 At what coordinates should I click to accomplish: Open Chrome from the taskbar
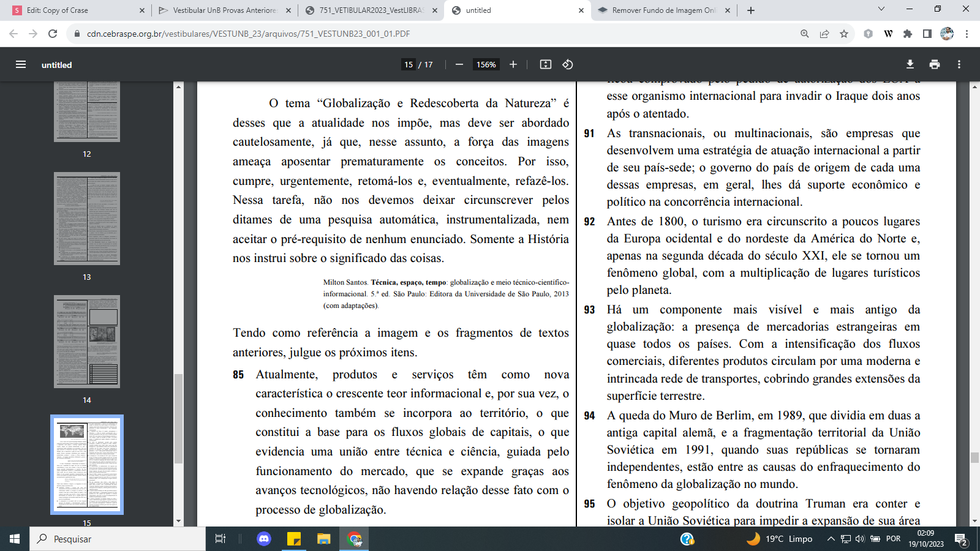(x=354, y=539)
